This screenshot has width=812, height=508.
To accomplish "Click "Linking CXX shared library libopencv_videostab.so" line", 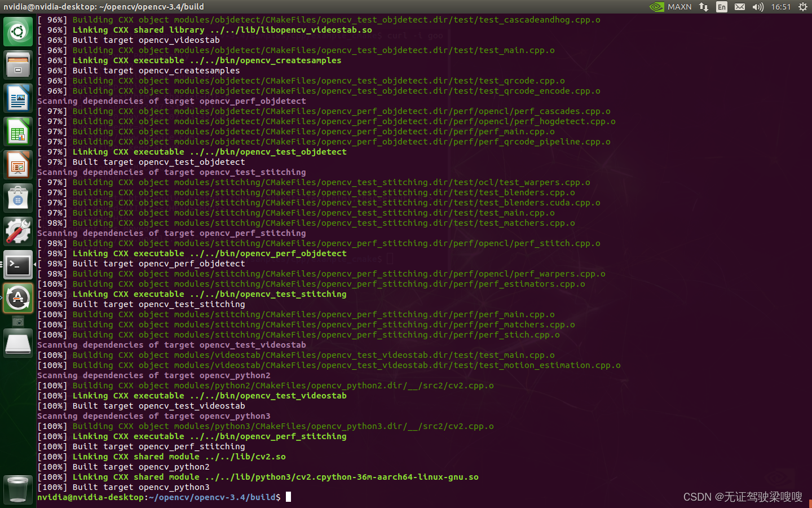I will (x=205, y=30).
